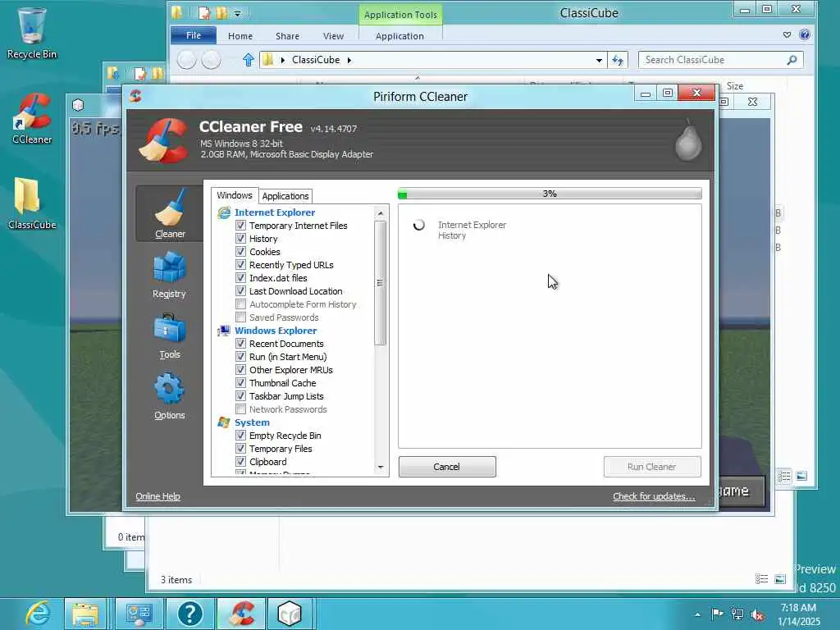The height and width of the screenshot is (630, 840).
Task: Enable Saved Passwords checkbox
Action: click(241, 317)
